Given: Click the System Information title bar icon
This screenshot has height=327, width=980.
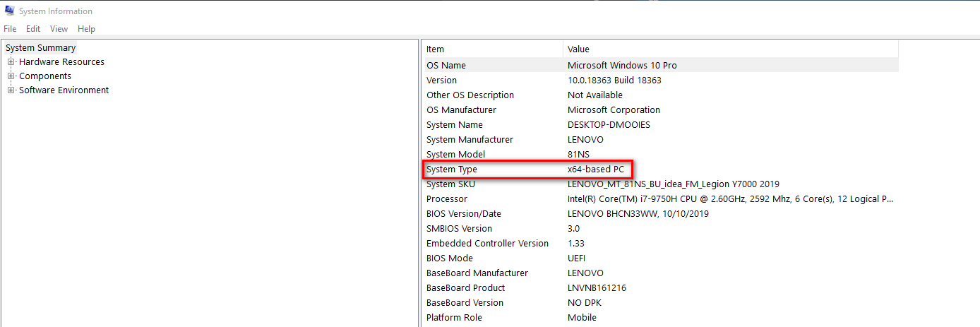Looking at the screenshot, I should click(x=9, y=11).
